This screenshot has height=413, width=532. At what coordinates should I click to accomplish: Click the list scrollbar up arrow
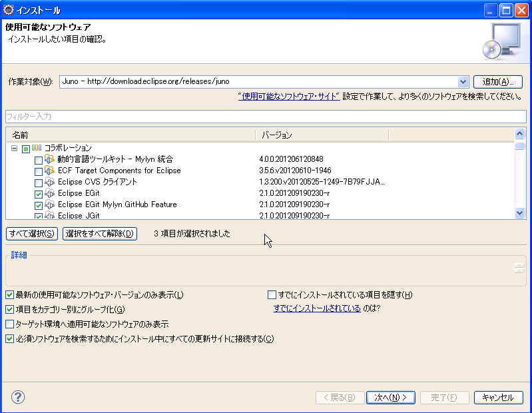tap(519, 134)
